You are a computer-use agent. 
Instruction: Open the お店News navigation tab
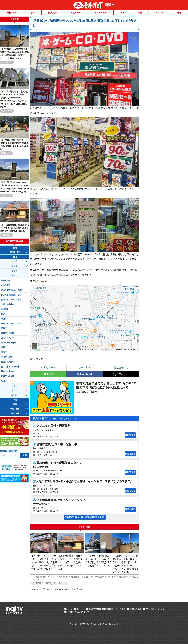76,12
